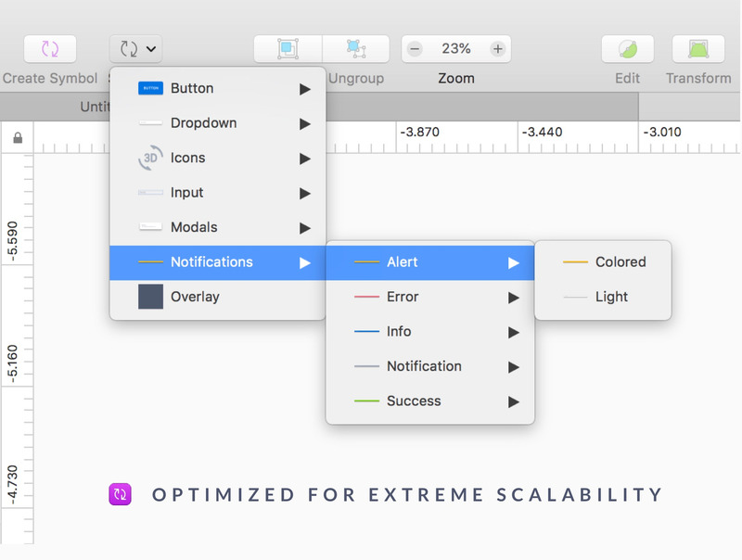Viewport: 742px width, 560px height.
Task: Click the arrow beside Info
Action: click(x=514, y=333)
